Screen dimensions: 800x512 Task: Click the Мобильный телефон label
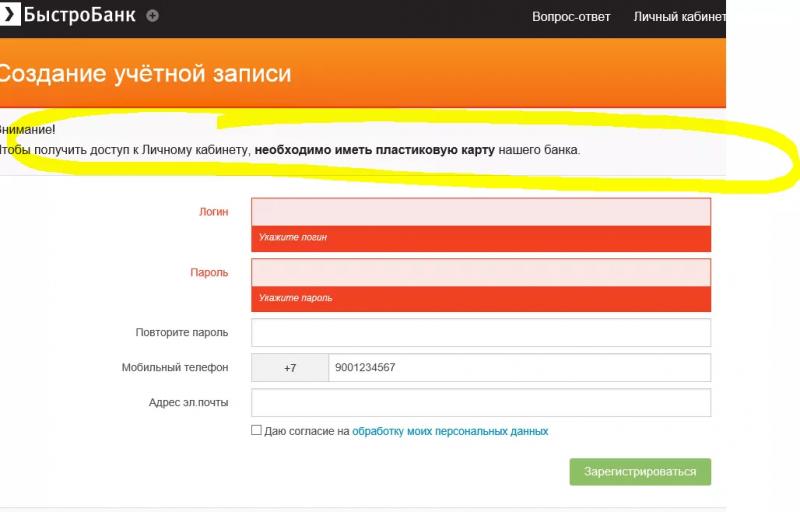tap(175, 368)
